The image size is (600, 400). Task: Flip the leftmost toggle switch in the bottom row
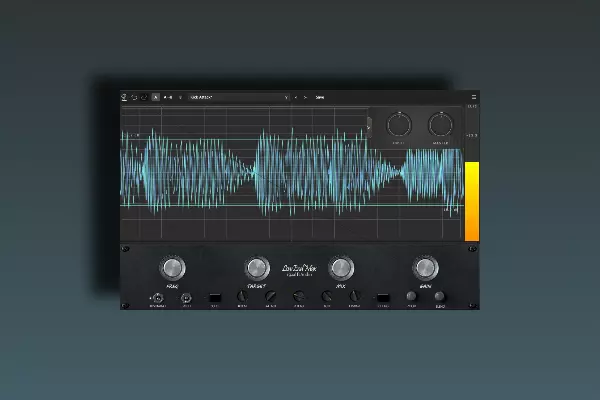(x=157, y=298)
